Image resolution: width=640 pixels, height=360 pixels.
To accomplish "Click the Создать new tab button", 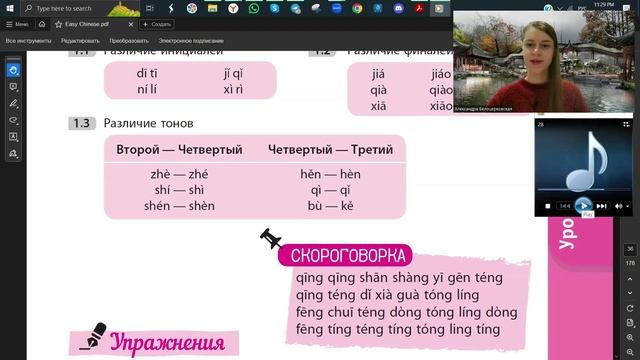I will [x=157, y=24].
